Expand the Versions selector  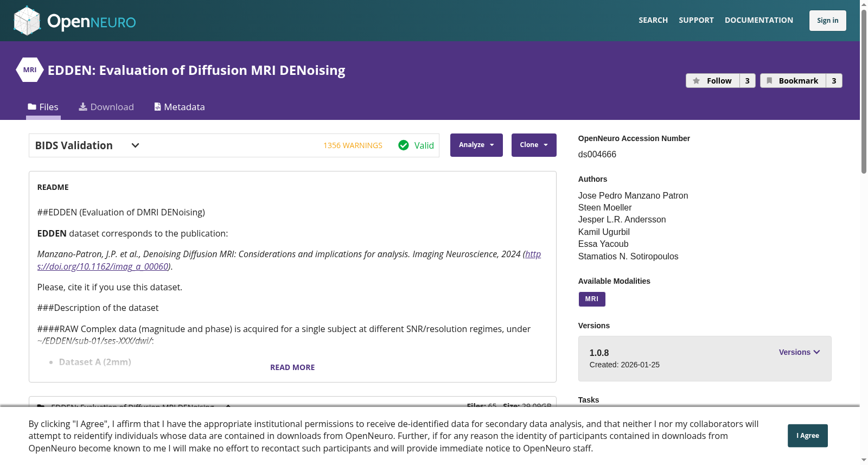pos(799,352)
